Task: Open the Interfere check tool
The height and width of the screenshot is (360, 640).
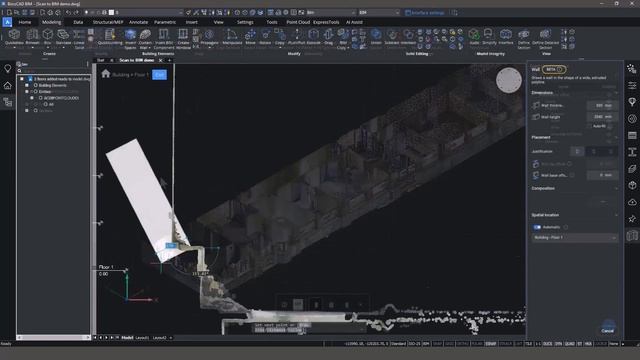Action: click(x=506, y=37)
